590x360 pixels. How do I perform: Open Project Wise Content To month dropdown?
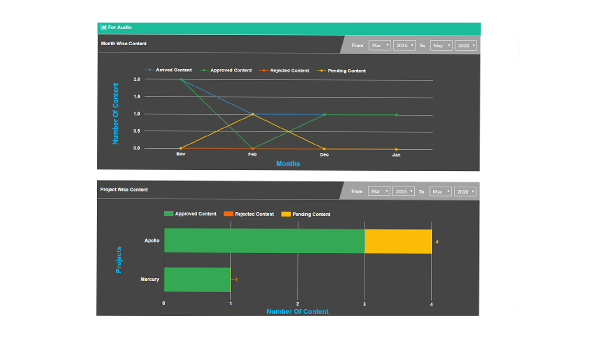click(x=440, y=192)
